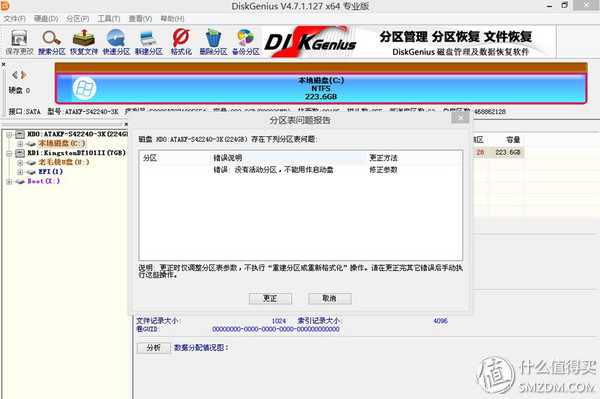This screenshot has width=600, height=399.
Task: Open the 分区(P) menu
Action: pos(78,19)
